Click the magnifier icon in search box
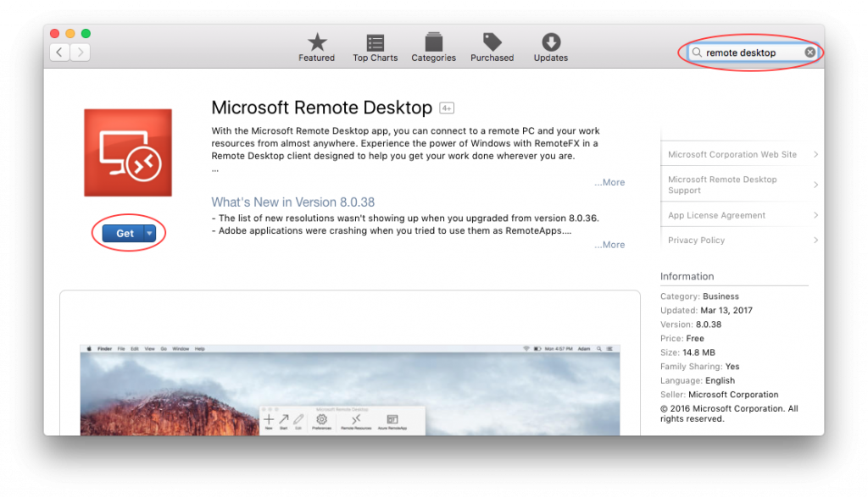 coord(697,53)
